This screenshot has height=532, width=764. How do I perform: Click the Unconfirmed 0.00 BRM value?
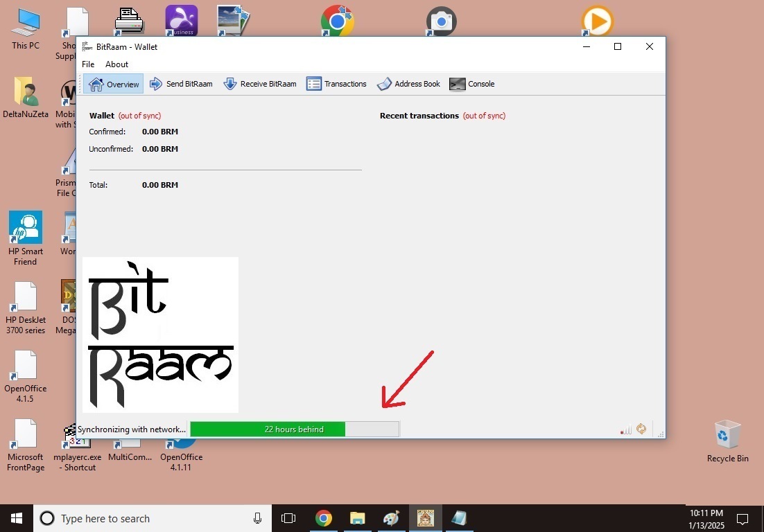pyautogui.click(x=160, y=149)
